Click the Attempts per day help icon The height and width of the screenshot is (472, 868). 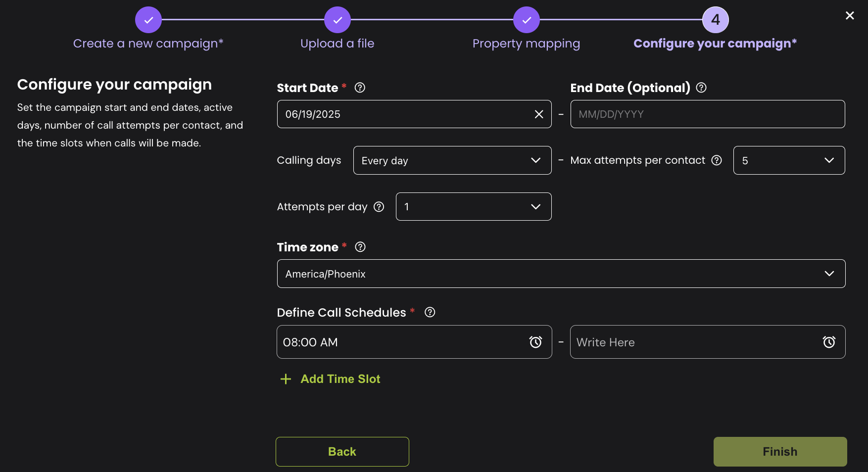click(x=379, y=207)
